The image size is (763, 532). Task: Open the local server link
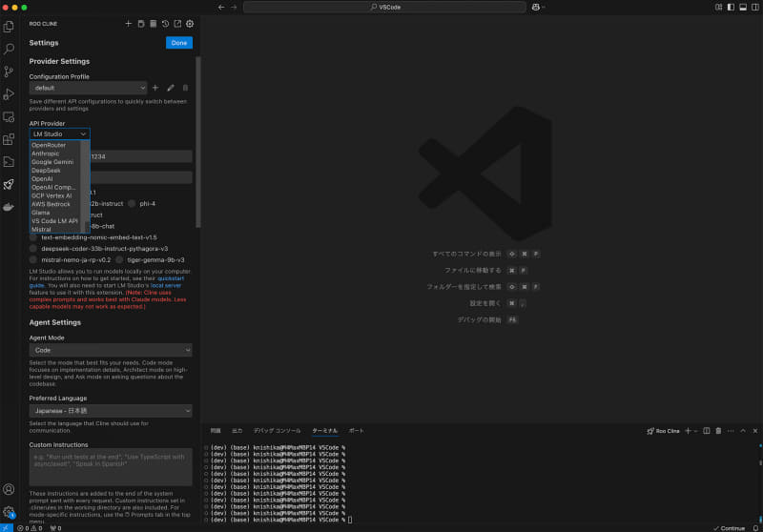click(x=166, y=285)
